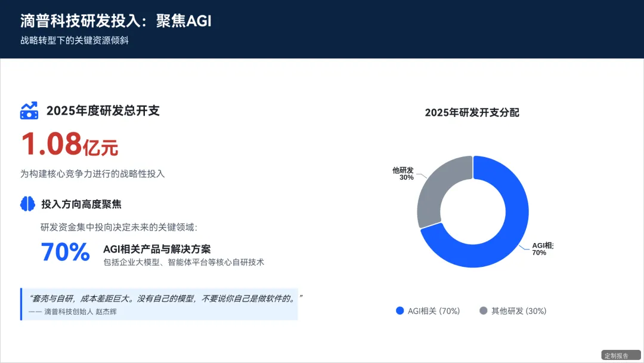Image resolution: width=644 pixels, height=363 pixels.
Task: Toggle AGI相关 (70%) legend entry
Action: pos(428,311)
